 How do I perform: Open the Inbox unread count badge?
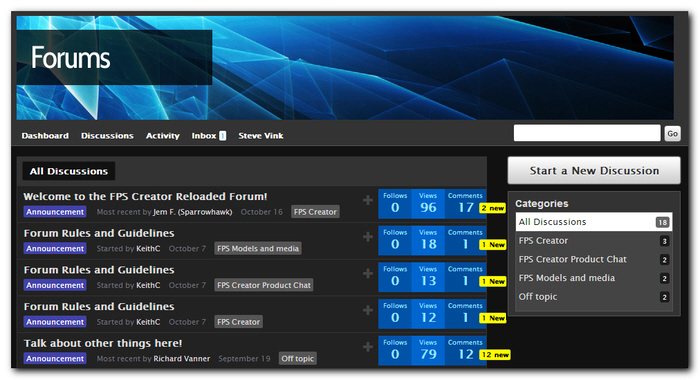click(222, 136)
